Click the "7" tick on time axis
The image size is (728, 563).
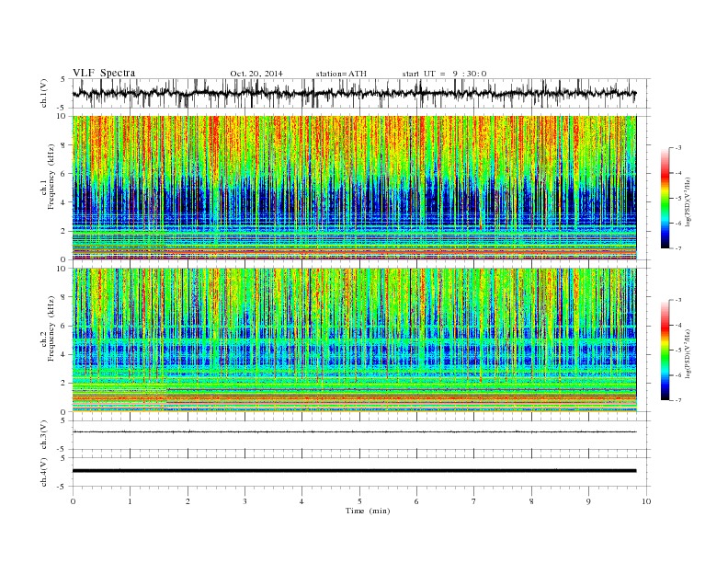click(x=474, y=501)
